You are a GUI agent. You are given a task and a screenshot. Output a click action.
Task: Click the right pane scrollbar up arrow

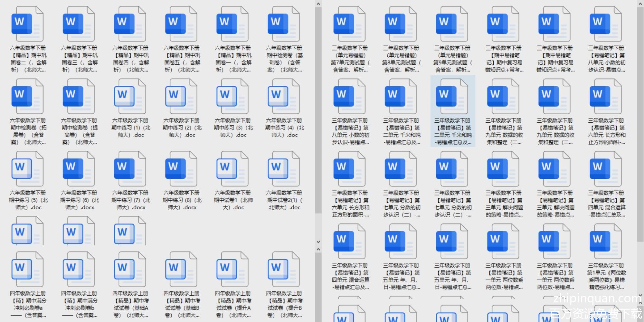(x=640, y=4)
